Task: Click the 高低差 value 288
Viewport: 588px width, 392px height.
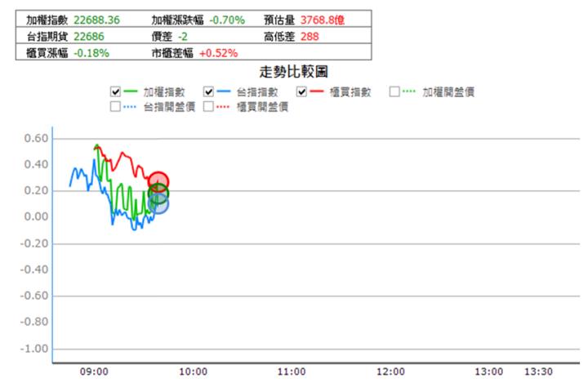Action: tap(310, 36)
